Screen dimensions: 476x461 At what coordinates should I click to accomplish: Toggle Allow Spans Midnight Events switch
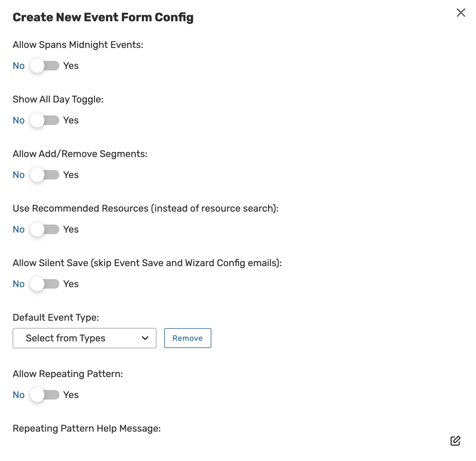[x=45, y=66]
